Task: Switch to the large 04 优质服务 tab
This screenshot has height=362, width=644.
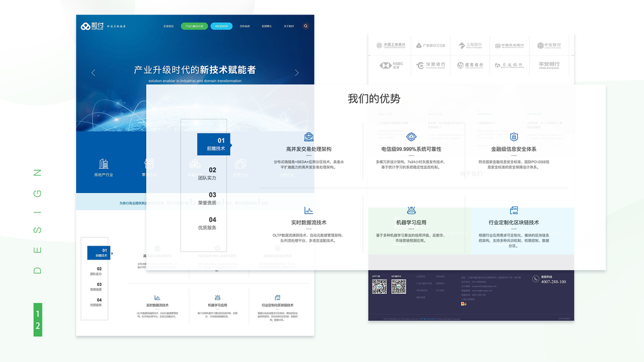Action: coord(208,223)
